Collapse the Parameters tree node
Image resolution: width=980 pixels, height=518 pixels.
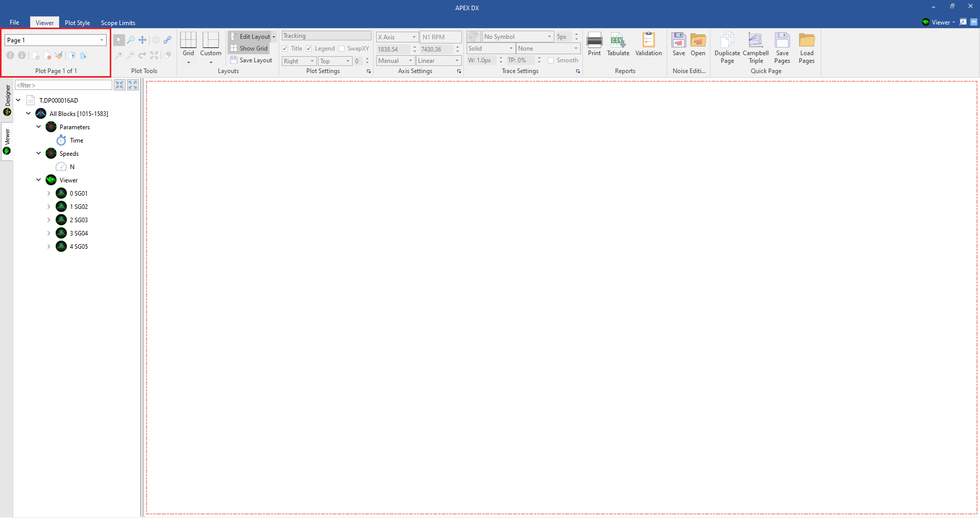[x=39, y=127]
